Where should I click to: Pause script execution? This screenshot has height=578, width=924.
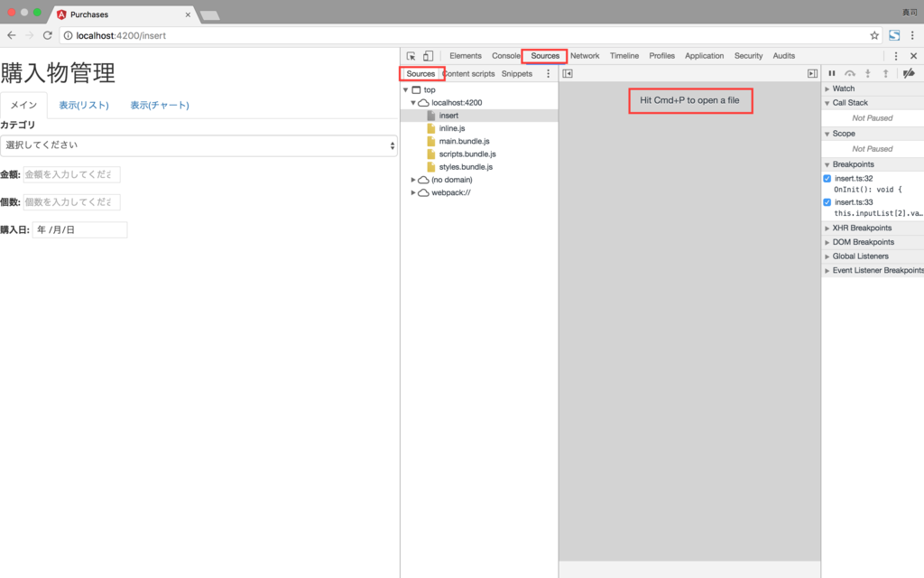831,74
